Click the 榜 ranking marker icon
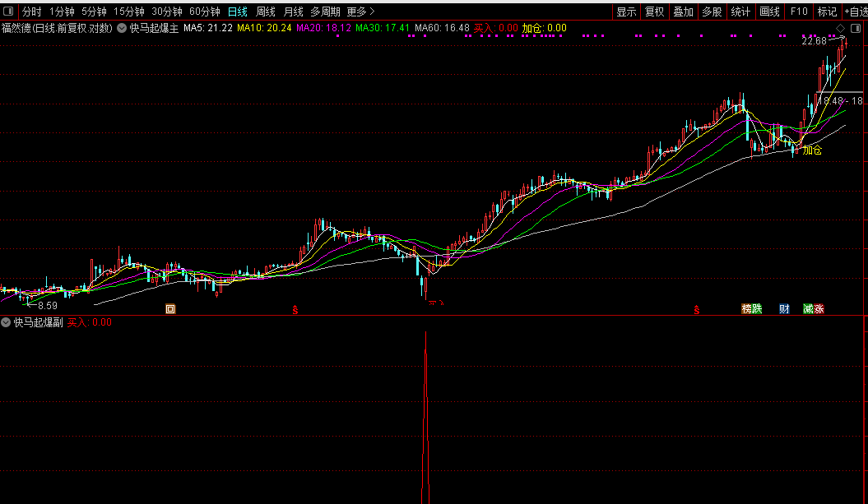 pyautogui.click(x=747, y=308)
